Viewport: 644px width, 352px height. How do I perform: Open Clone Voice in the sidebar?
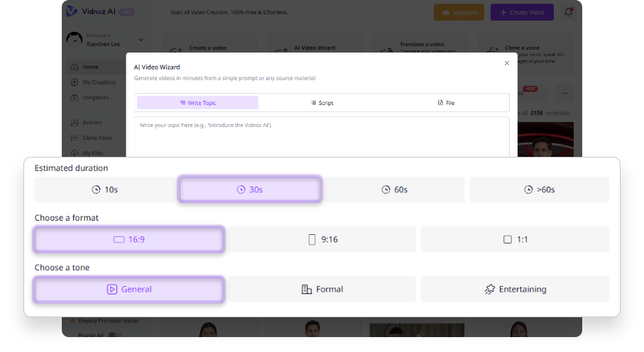tap(97, 138)
